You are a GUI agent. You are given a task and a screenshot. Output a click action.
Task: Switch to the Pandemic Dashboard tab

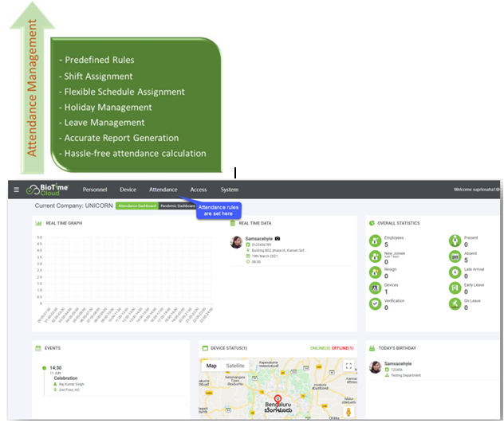click(x=177, y=206)
